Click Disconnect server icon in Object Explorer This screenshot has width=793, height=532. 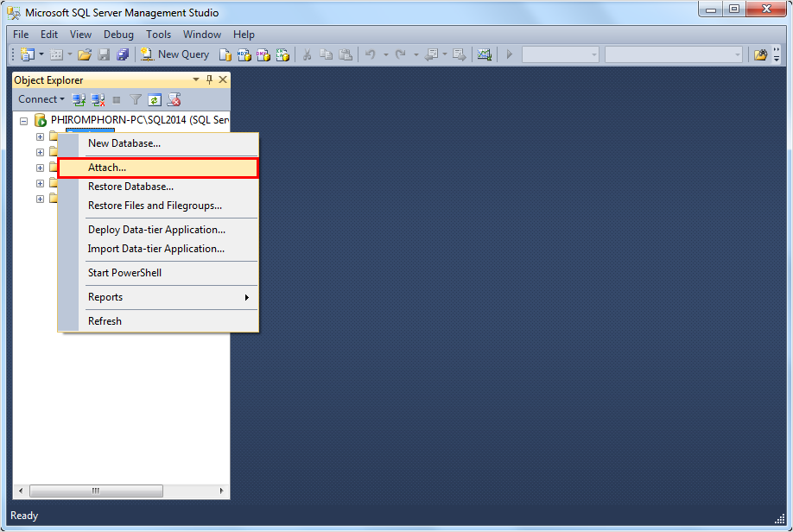(98, 99)
